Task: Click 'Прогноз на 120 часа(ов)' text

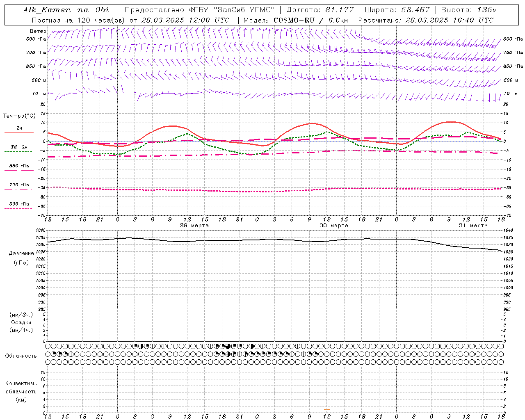Action: pos(79,20)
